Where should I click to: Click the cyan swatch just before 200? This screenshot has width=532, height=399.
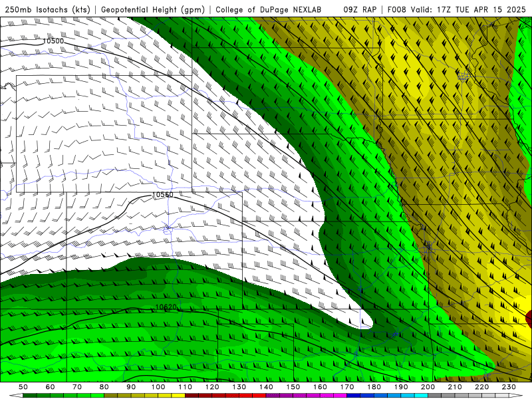[x=421, y=396]
